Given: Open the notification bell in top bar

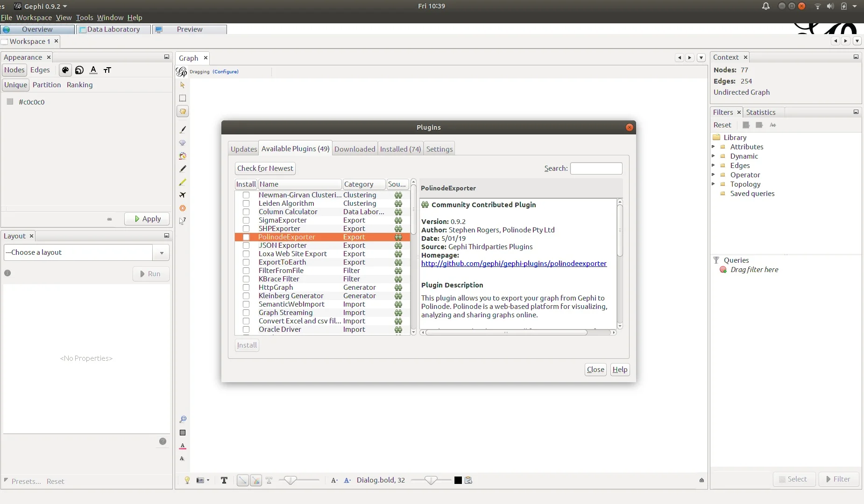Looking at the screenshot, I should pyautogui.click(x=766, y=6).
